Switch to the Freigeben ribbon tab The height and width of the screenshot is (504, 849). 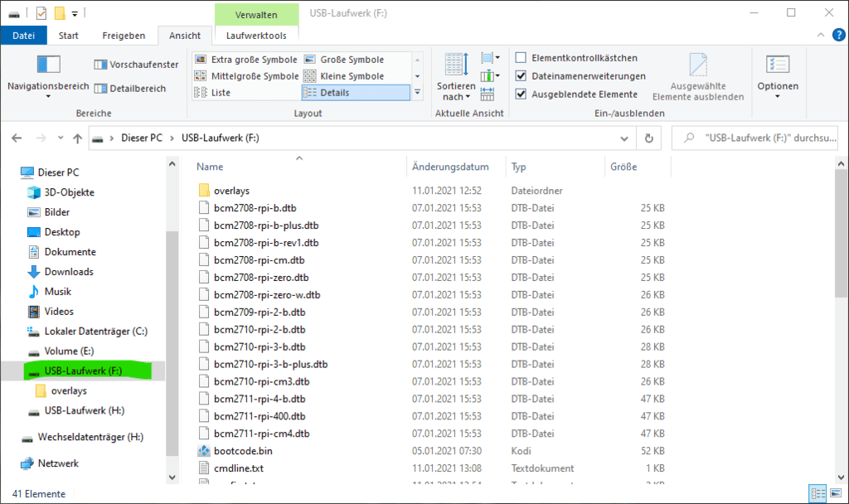pyautogui.click(x=124, y=36)
